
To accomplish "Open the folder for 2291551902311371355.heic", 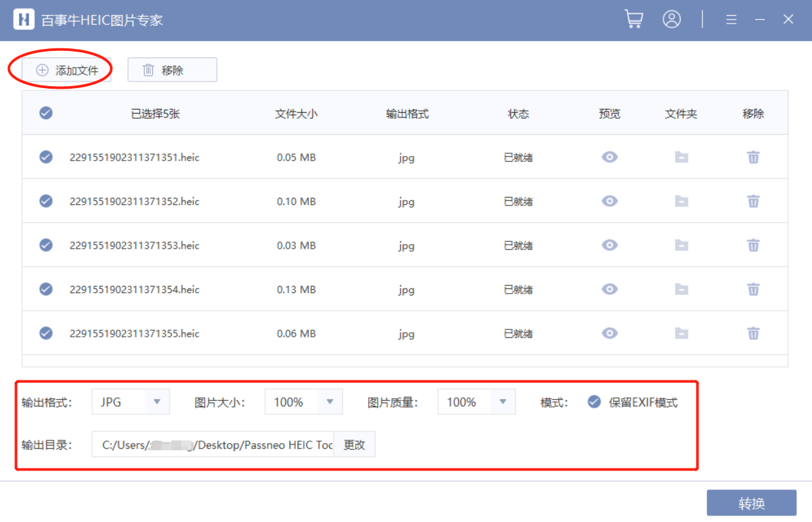I will [681, 333].
